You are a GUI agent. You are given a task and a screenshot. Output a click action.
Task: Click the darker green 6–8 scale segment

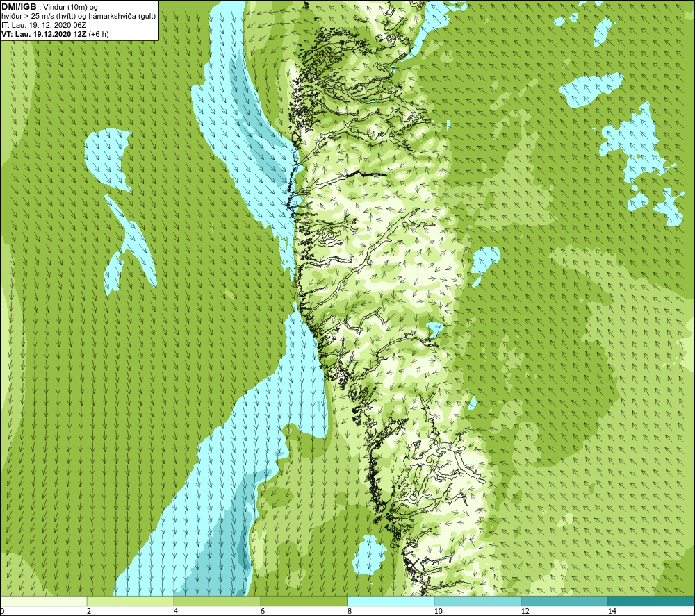point(304,601)
